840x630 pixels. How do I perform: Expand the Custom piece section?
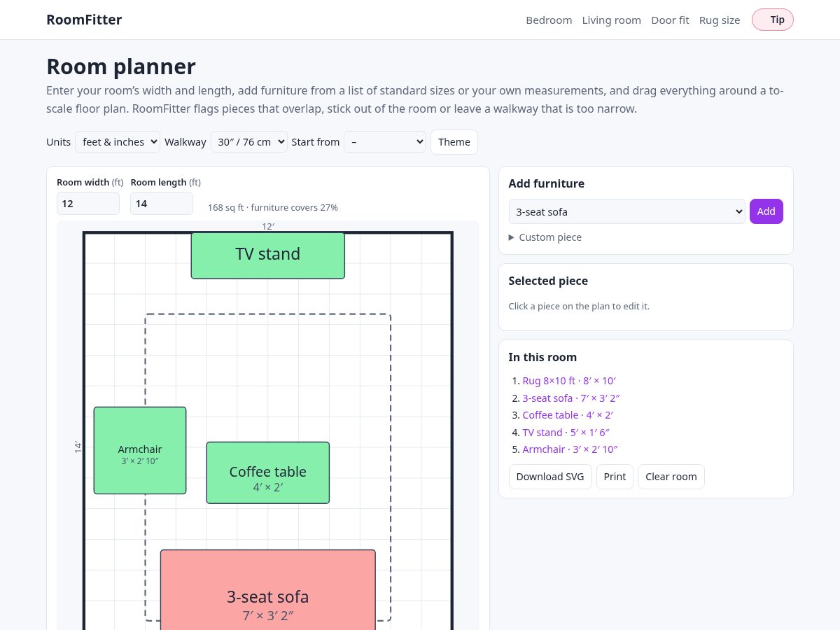545,237
